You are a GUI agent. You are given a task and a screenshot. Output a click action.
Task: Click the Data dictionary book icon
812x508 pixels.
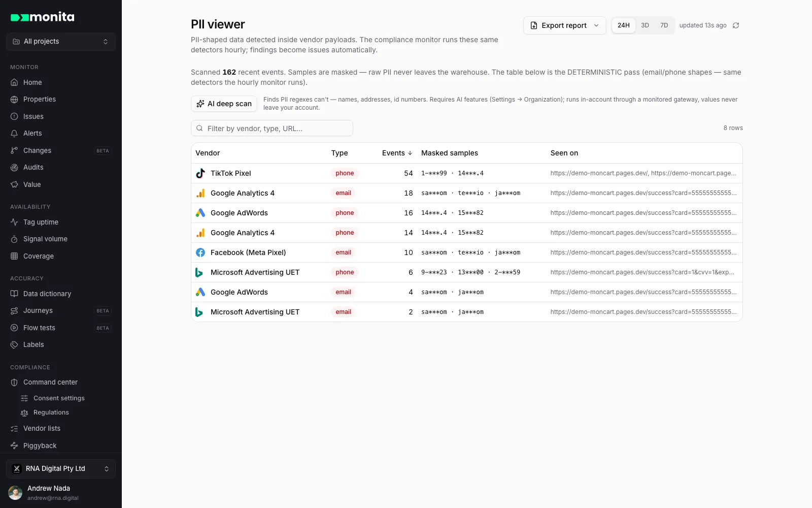coord(14,294)
